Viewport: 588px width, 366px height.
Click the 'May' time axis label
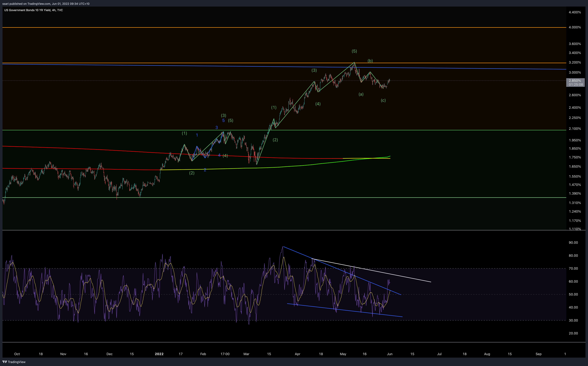[343, 354]
